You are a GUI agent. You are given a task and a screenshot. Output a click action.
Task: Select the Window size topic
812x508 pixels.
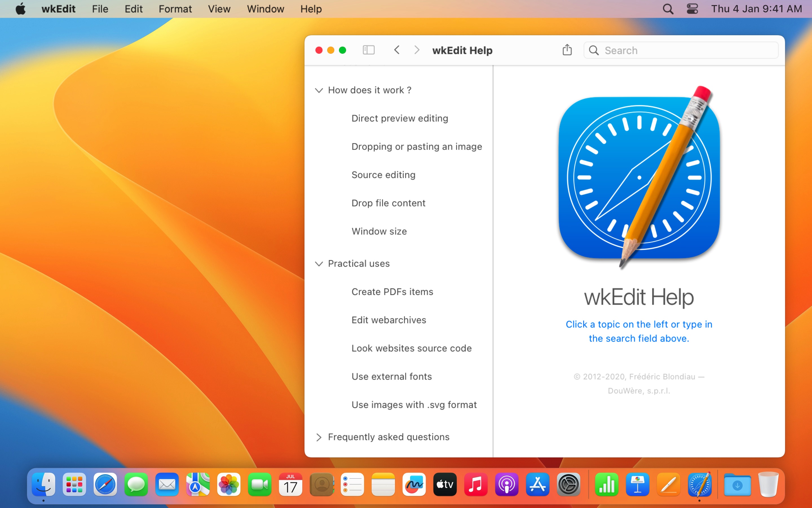[x=379, y=231]
